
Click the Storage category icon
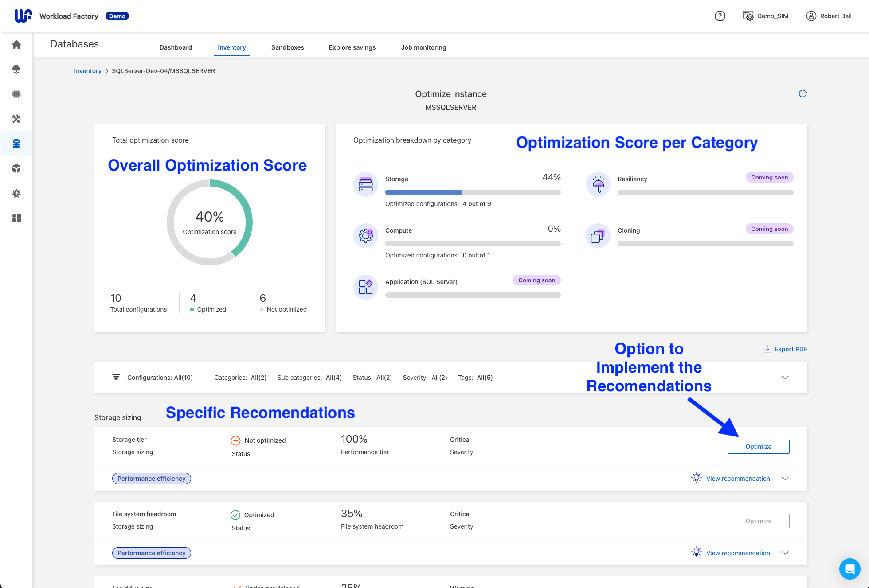(365, 184)
